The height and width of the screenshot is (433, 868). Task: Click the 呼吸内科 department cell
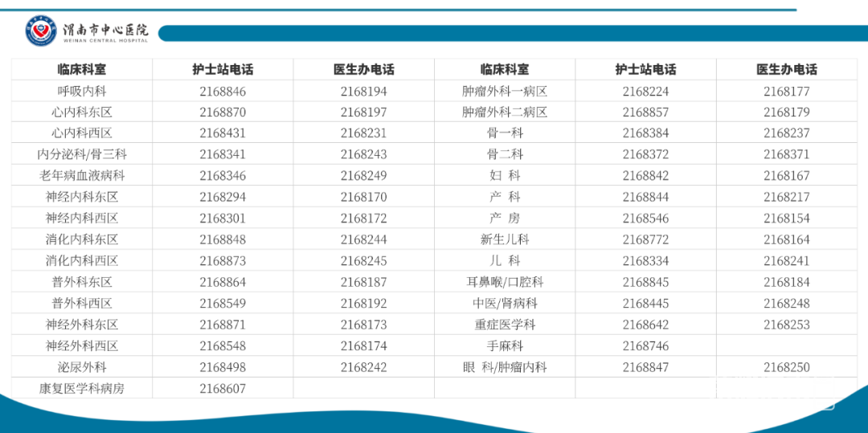(x=81, y=92)
